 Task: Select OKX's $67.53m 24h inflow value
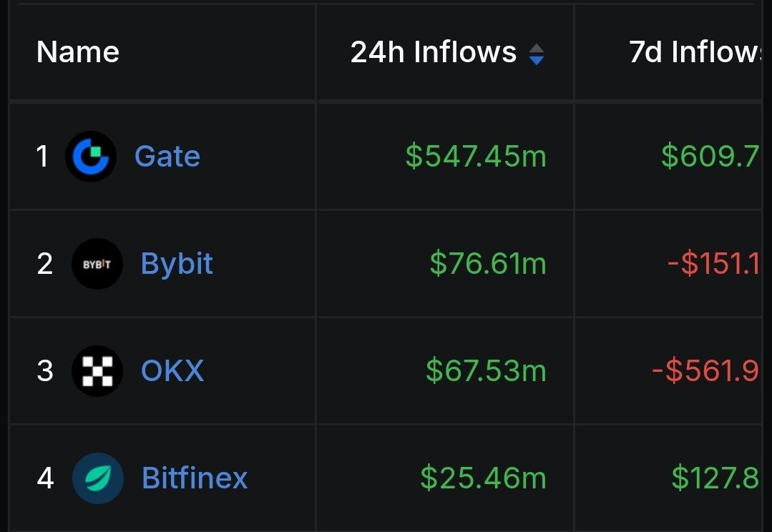click(x=486, y=370)
